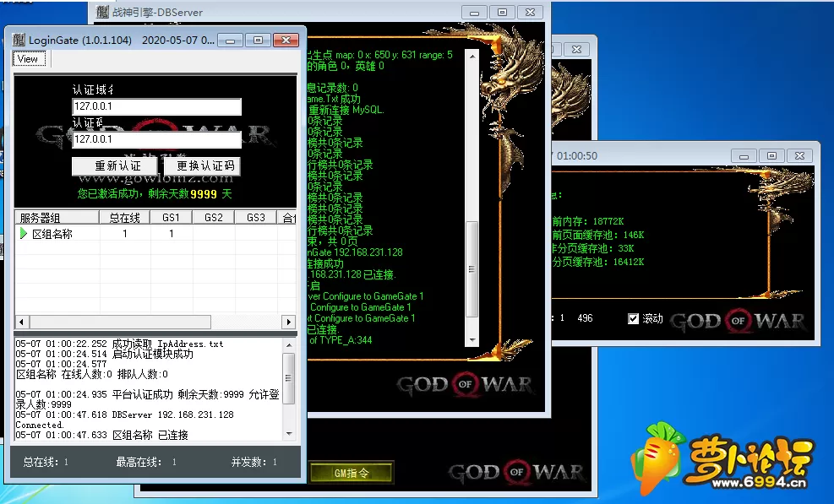Click the DBServer log scroll-up arrow
This screenshot has width=834, height=504.
pyautogui.click(x=472, y=55)
